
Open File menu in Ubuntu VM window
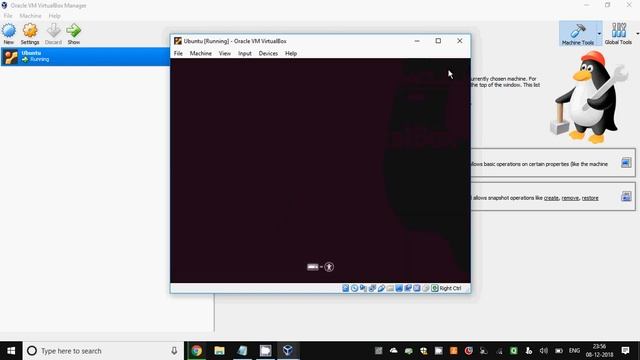[178, 53]
